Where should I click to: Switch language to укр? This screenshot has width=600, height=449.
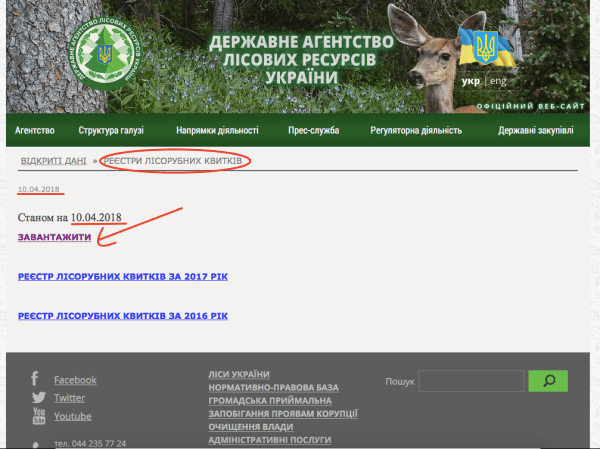470,80
